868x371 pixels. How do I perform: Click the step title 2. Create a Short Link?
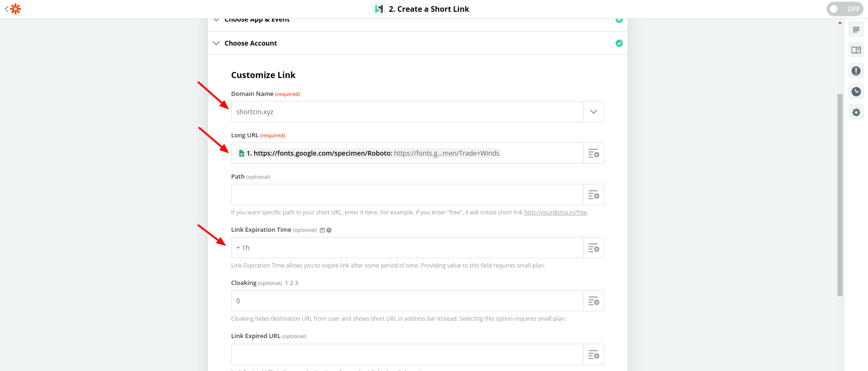[x=428, y=8]
